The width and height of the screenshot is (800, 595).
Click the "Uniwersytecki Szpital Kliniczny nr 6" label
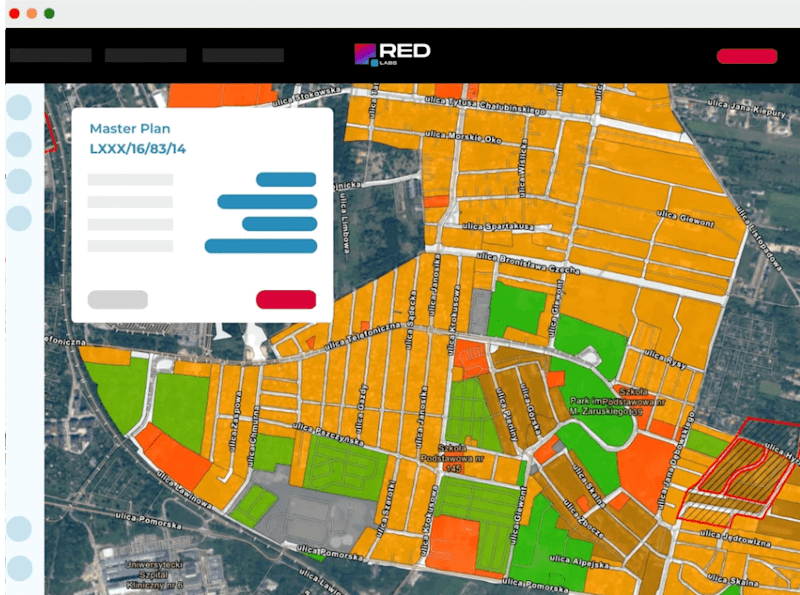[154, 575]
